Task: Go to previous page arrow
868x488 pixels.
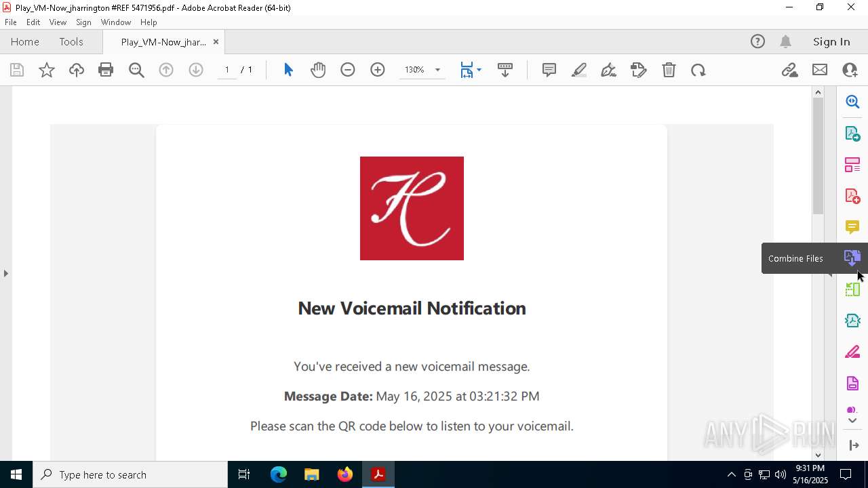Action: click(x=166, y=70)
